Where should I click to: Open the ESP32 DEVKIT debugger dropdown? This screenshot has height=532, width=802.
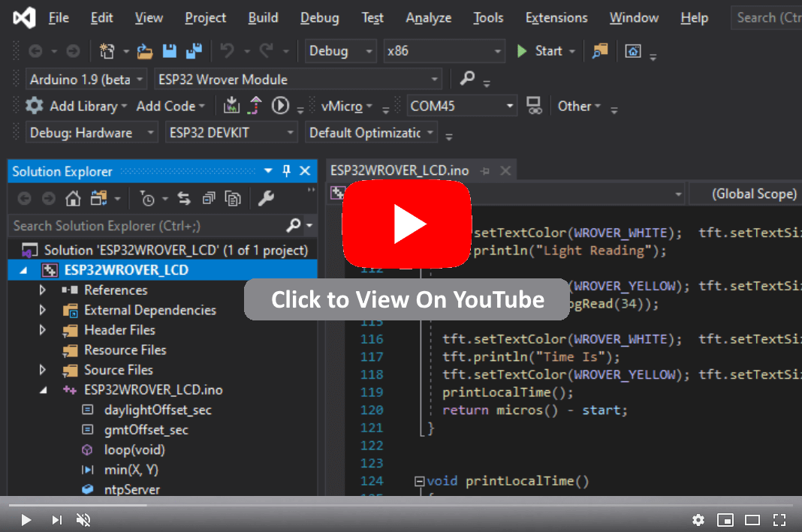[x=231, y=133]
